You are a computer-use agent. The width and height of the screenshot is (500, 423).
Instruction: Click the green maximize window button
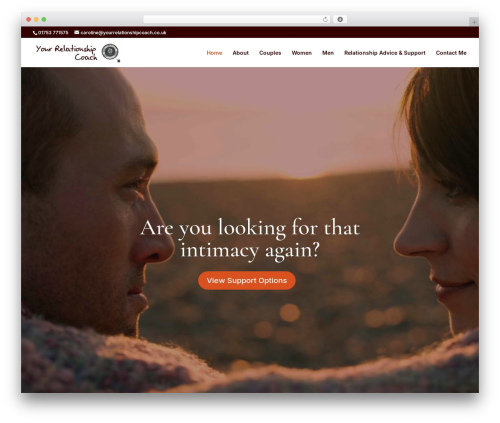tap(44, 19)
